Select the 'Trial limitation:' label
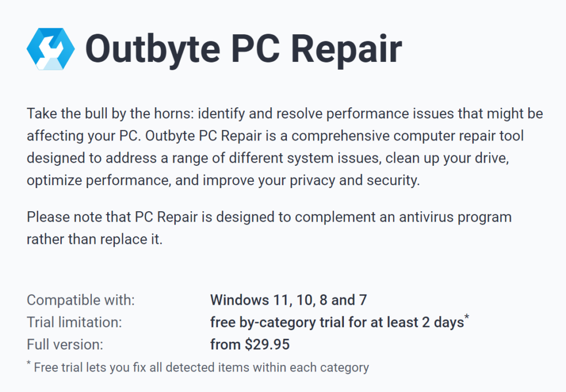Screen dimensions: 566x392 coord(75,322)
